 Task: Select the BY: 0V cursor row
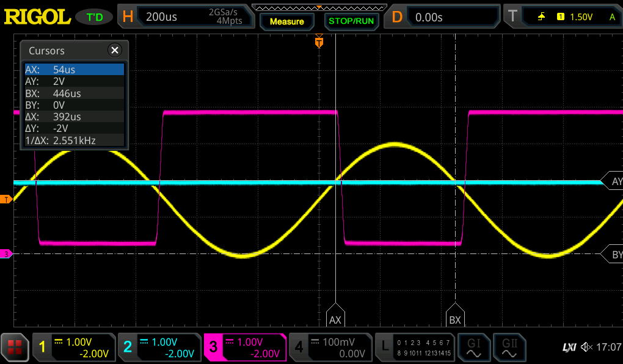(75, 105)
